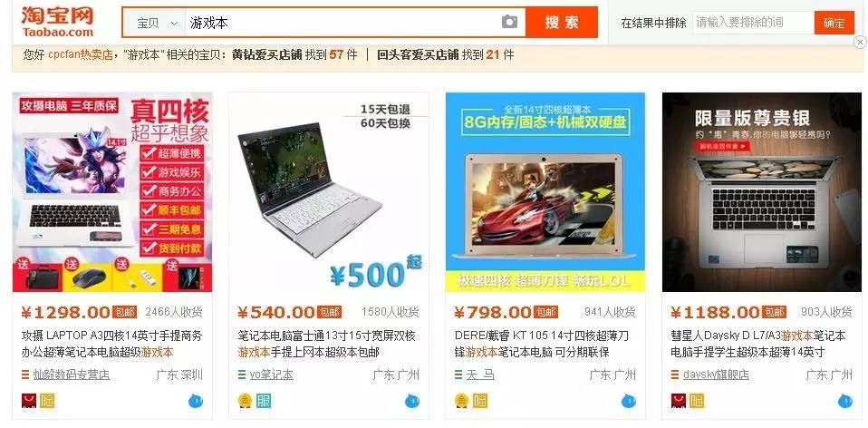Click the Tmall badge icon under 灿毅数码专营店
Image resolution: width=868 pixels, height=428 pixels.
click(29, 400)
